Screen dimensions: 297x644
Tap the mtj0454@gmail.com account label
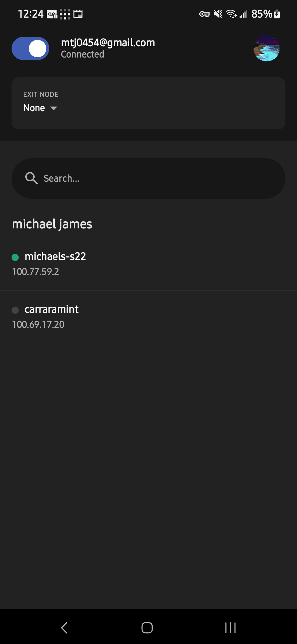coord(108,43)
